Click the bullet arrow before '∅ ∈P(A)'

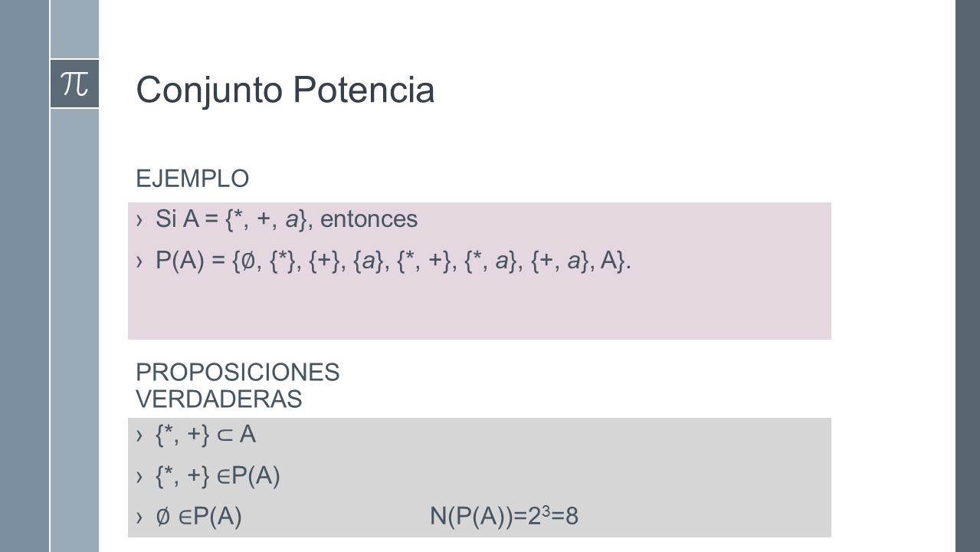click(x=139, y=518)
